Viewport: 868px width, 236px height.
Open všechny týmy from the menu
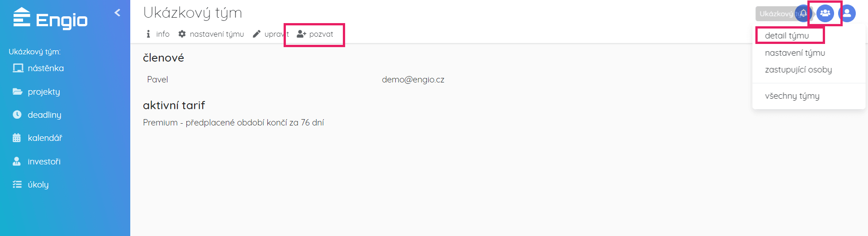click(x=792, y=96)
